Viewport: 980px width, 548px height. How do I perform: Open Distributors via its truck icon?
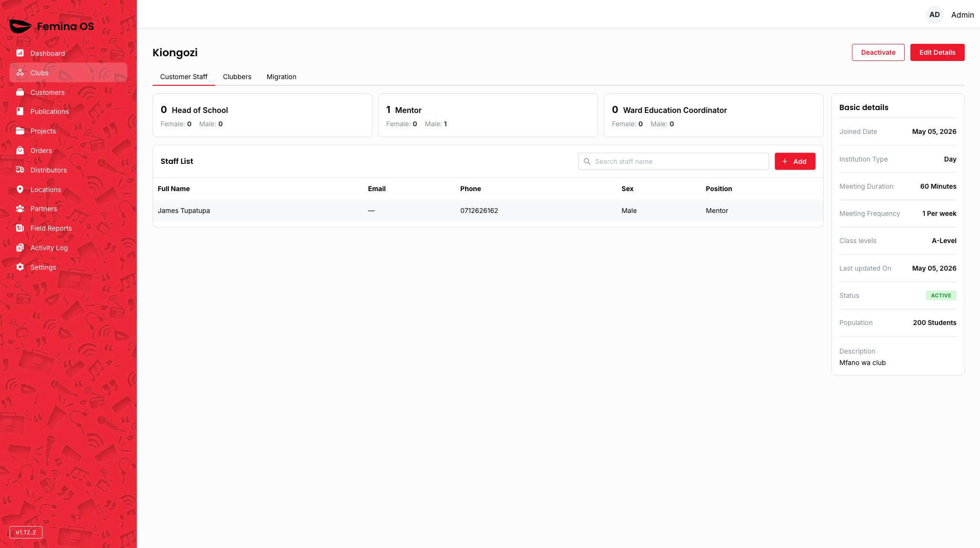[x=20, y=170]
